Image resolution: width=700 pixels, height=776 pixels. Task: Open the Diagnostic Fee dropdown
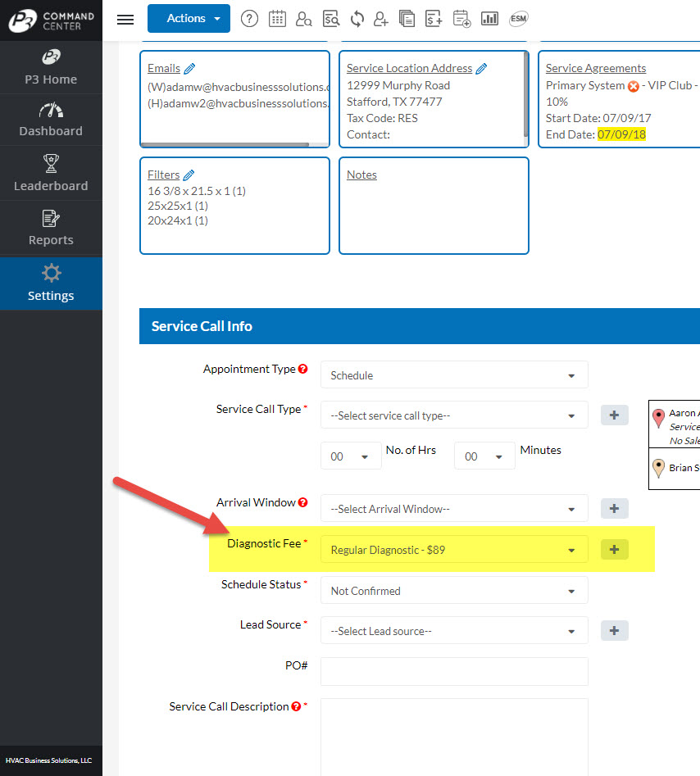click(x=454, y=550)
